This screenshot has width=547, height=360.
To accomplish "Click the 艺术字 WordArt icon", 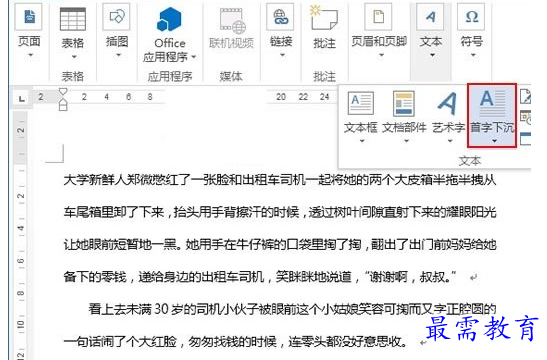I will pos(448,103).
